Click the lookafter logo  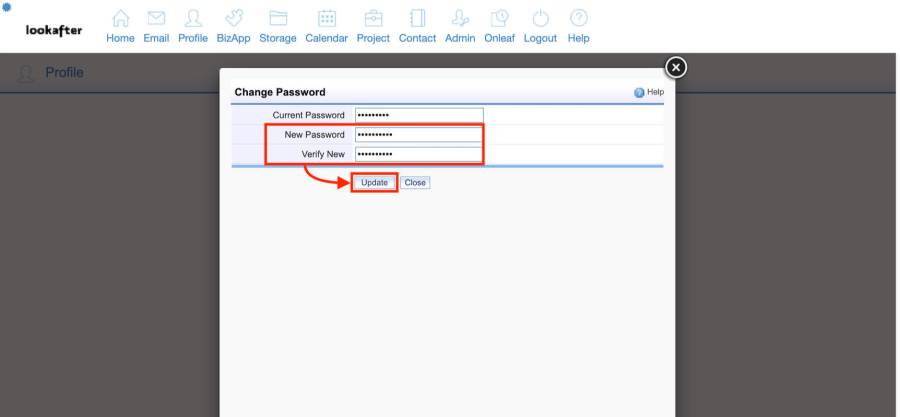point(54,29)
